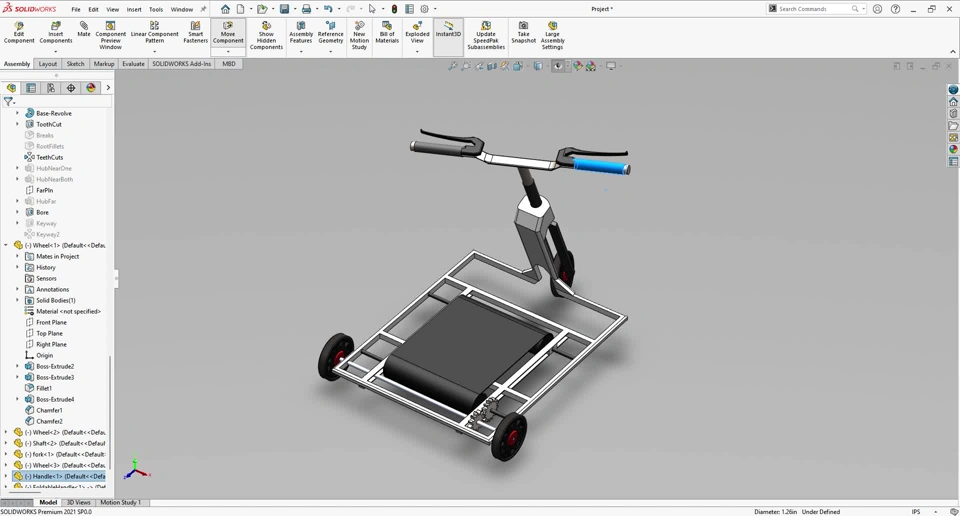Click the Home icon in quick access bar
Viewport: 960px width, 516px height.
[225, 9]
